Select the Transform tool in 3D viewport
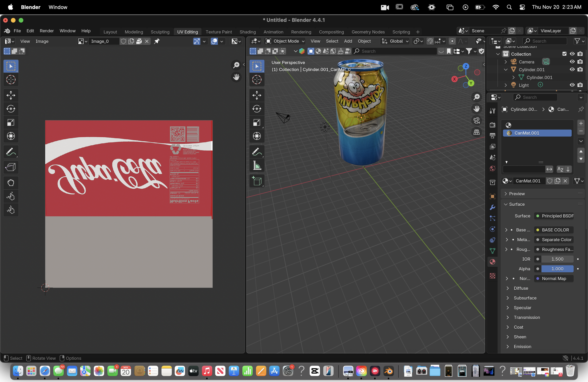Viewport: 588px width, 382px height. point(257,136)
